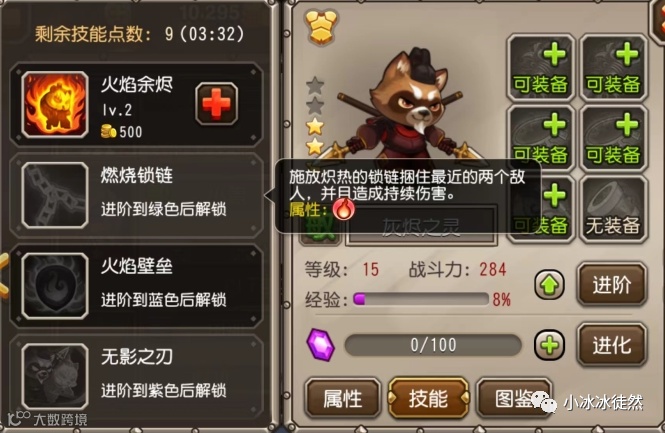Click the green up-arrow beside 进阶

pyautogui.click(x=549, y=285)
